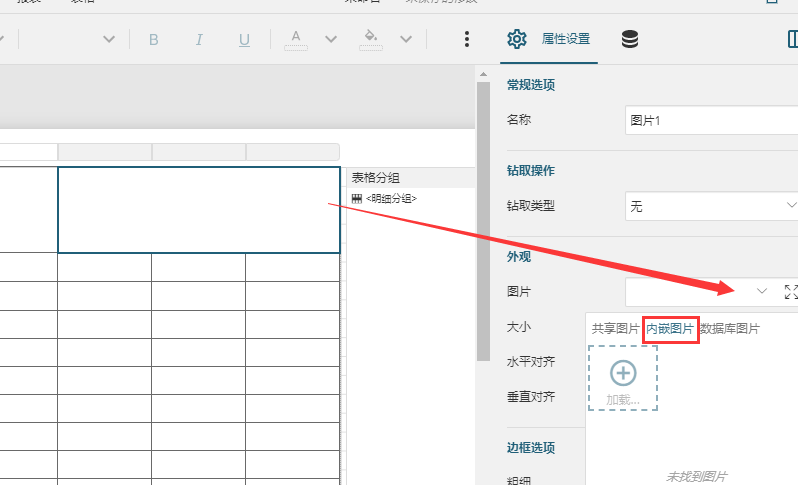Screen dimensions: 798x485
Task: Open the 属性设置 properties tab
Action: pyautogui.click(x=549, y=40)
